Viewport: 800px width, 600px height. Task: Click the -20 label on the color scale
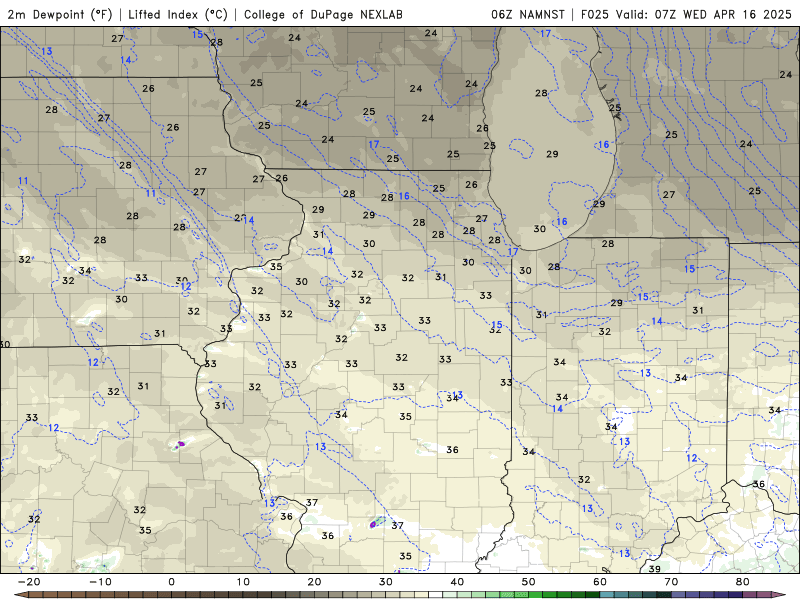coord(29,582)
